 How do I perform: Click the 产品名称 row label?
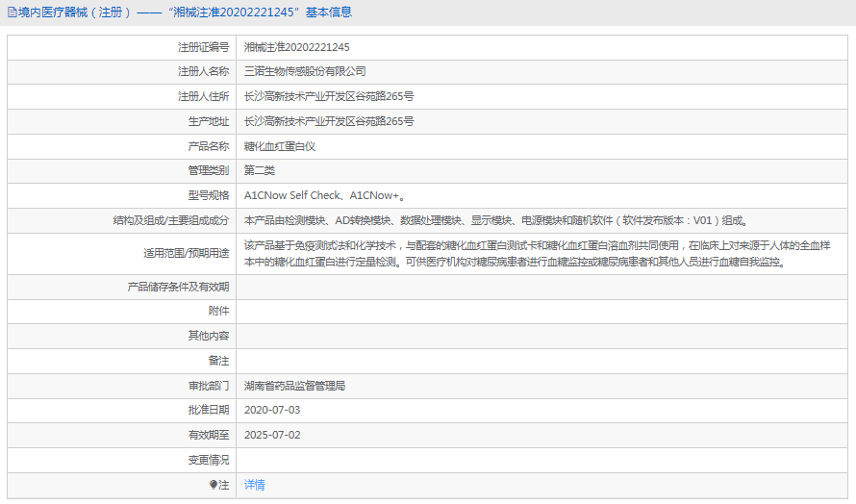(209, 146)
